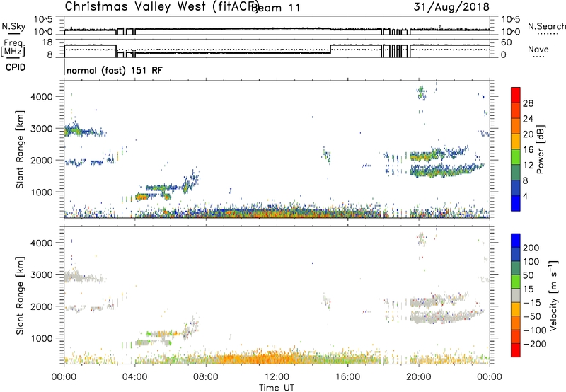Image resolution: width=566 pixels, height=392 pixels.
Task: Click the 'Christmas Valley West (fitACF)' plot title
Action: (161, 7)
